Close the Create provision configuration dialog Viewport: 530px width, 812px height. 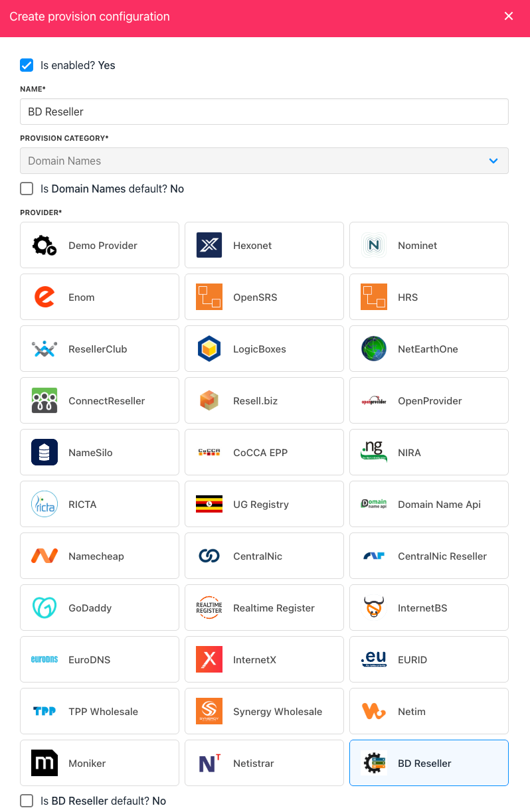pyautogui.click(x=509, y=17)
